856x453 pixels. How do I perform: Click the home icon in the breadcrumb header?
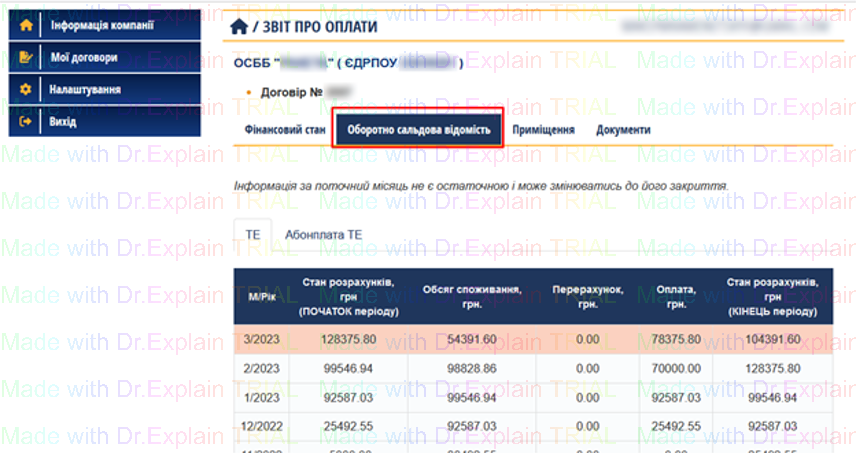tap(238, 27)
